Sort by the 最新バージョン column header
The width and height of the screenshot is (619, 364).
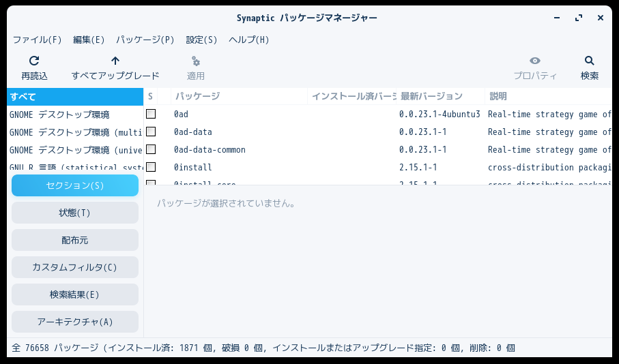coord(441,96)
